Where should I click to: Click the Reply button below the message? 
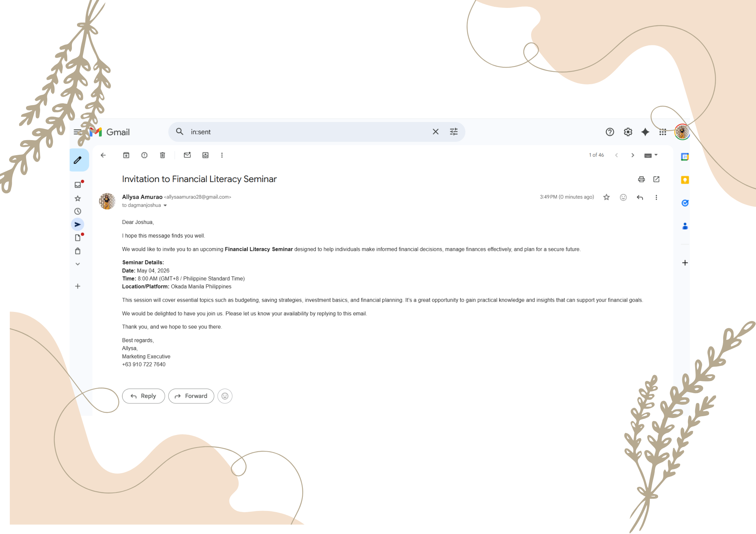144,396
